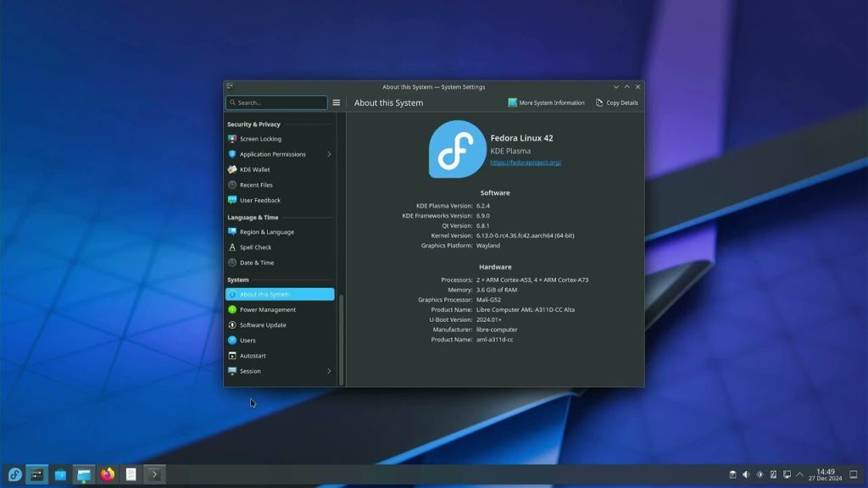Open the window menu icon in titlebar

(x=230, y=86)
